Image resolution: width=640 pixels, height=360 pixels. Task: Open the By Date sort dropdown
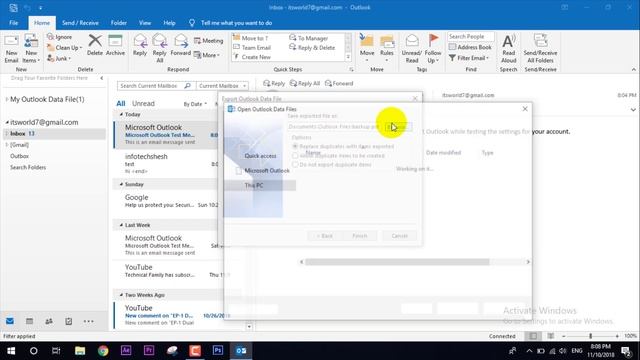(195, 104)
